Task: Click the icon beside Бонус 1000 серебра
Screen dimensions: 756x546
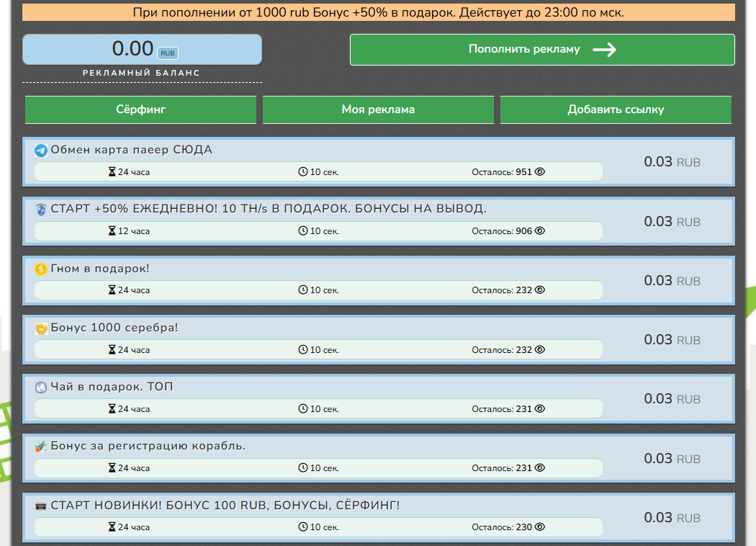Action: click(41, 328)
